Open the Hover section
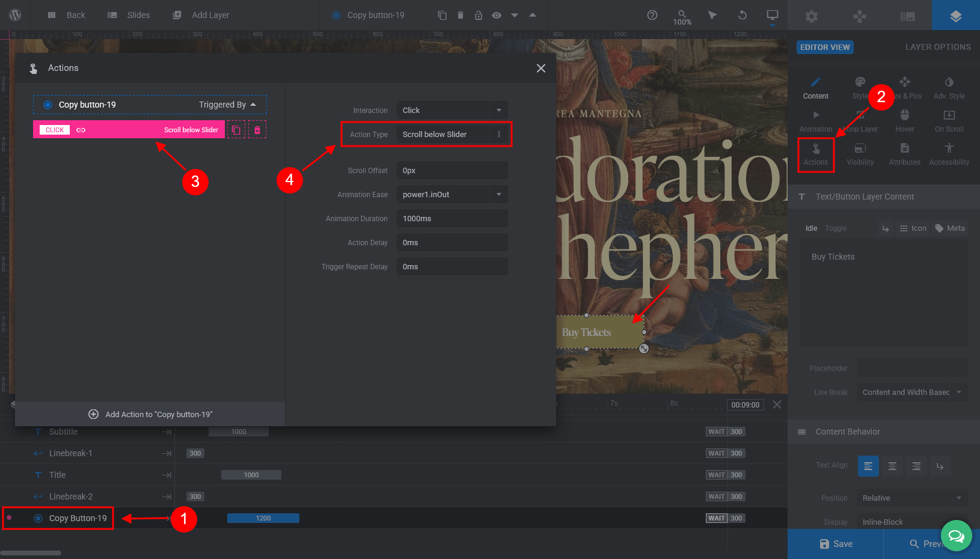This screenshot has width=980, height=559. point(905,121)
